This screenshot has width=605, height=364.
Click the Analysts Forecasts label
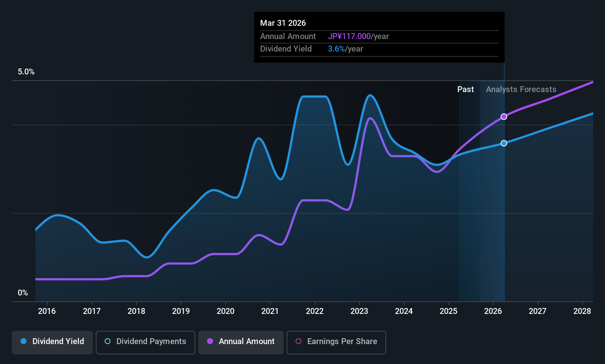(521, 90)
